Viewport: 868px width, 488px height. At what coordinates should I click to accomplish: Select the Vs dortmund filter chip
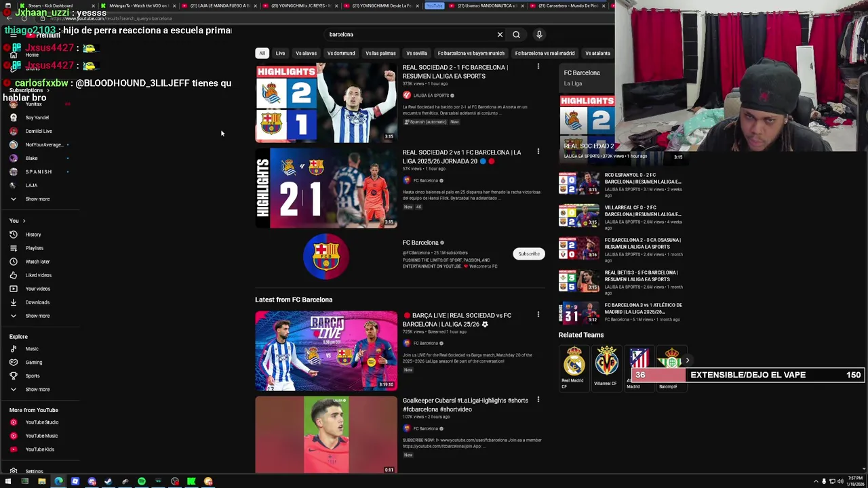(x=341, y=53)
